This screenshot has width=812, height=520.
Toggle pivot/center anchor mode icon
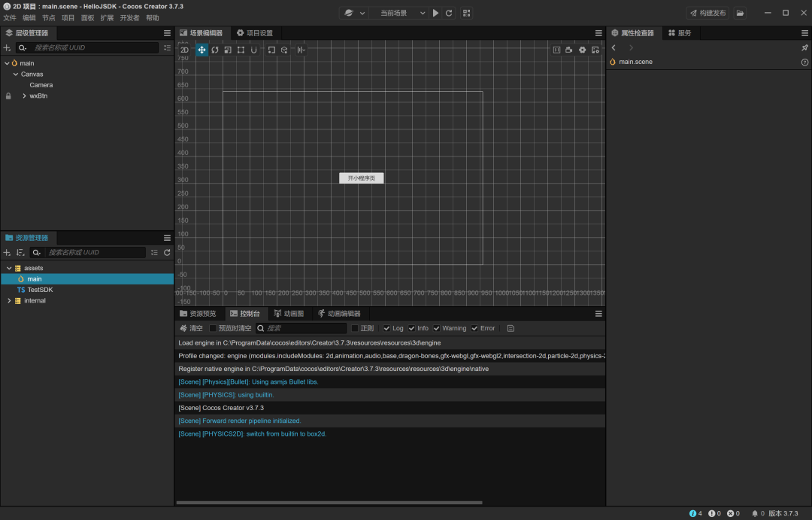pos(271,50)
